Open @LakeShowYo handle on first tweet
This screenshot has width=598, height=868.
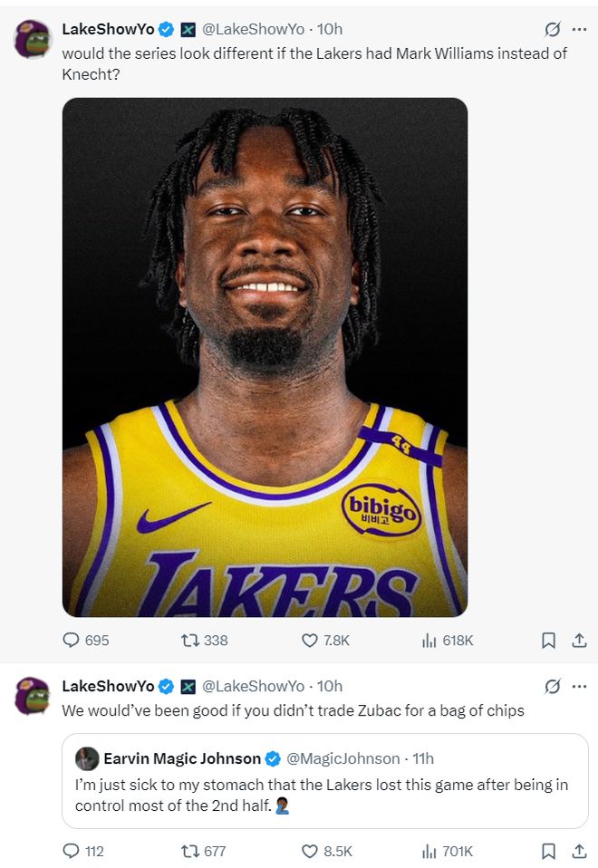point(253,29)
